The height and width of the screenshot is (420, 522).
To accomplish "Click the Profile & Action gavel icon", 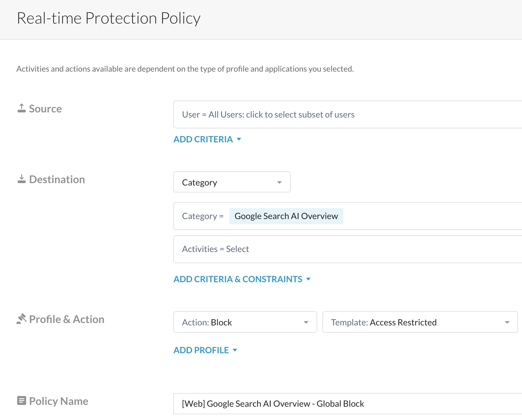I will click(x=21, y=319).
